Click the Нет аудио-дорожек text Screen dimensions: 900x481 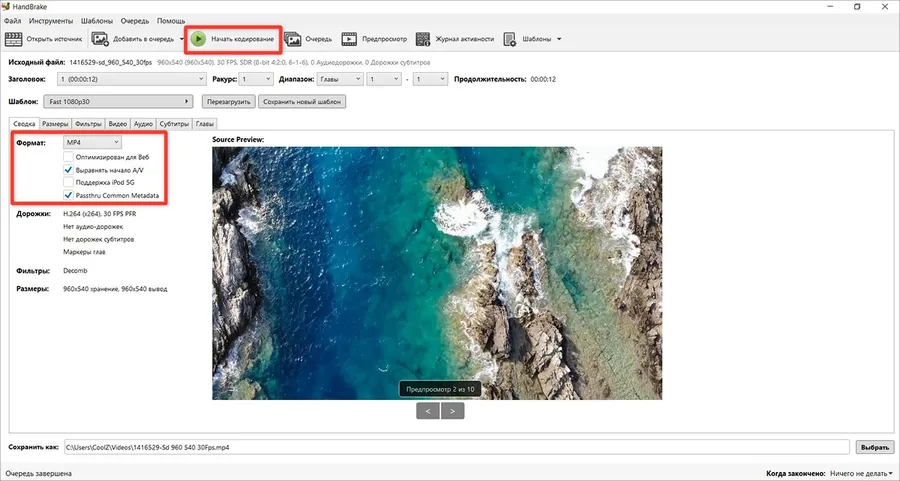tap(93, 227)
